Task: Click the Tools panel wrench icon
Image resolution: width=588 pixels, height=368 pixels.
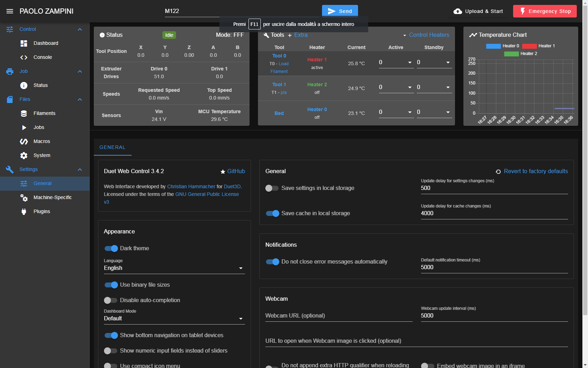Action: [266, 35]
